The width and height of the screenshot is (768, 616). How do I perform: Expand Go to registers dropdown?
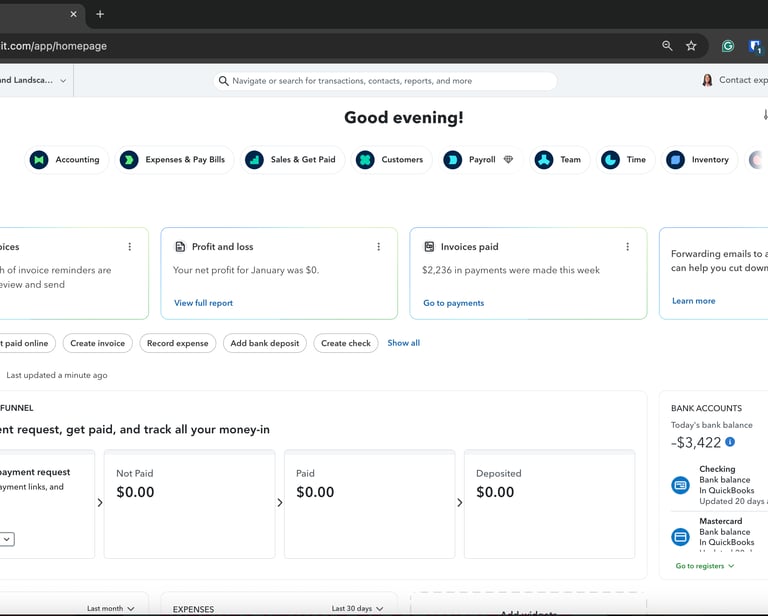(x=705, y=566)
